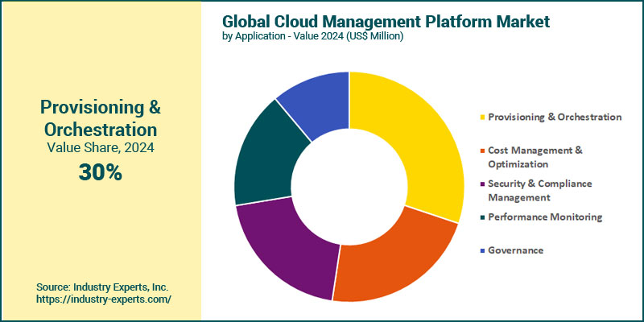Click the dark teal Performance Monitoring legend marker
This screenshot has width=644, height=322.
tap(483, 217)
